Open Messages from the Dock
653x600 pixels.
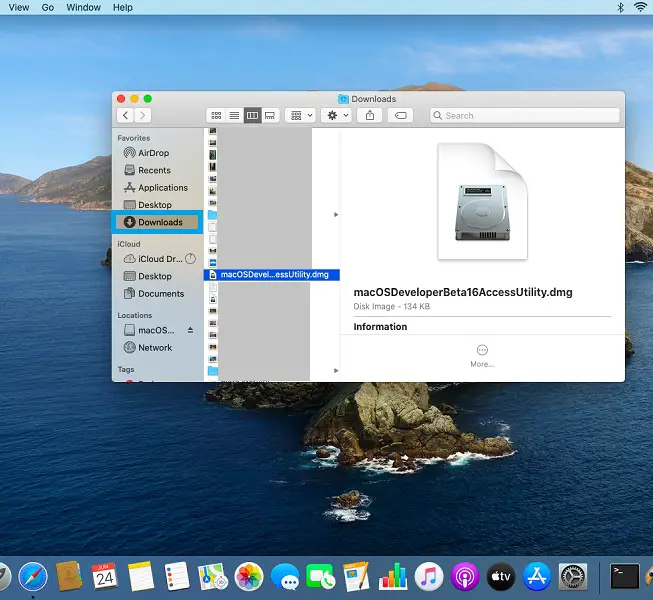[285, 578]
